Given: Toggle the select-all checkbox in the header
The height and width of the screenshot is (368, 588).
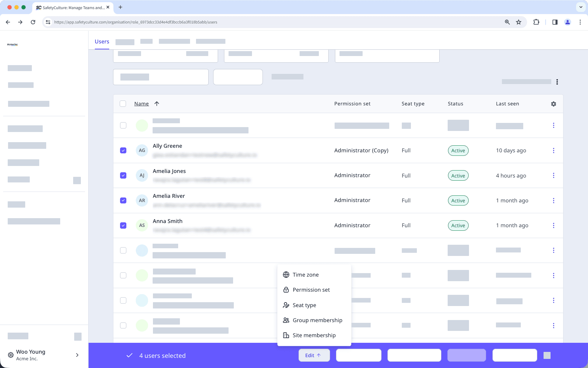Looking at the screenshot, I should point(123,104).
